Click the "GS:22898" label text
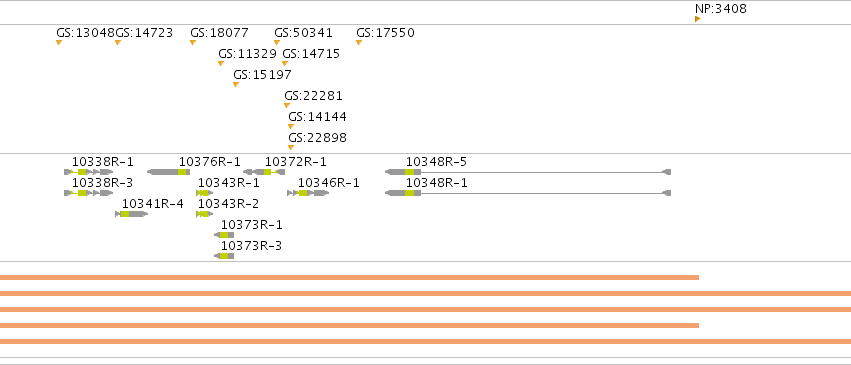 click(317, 138)
